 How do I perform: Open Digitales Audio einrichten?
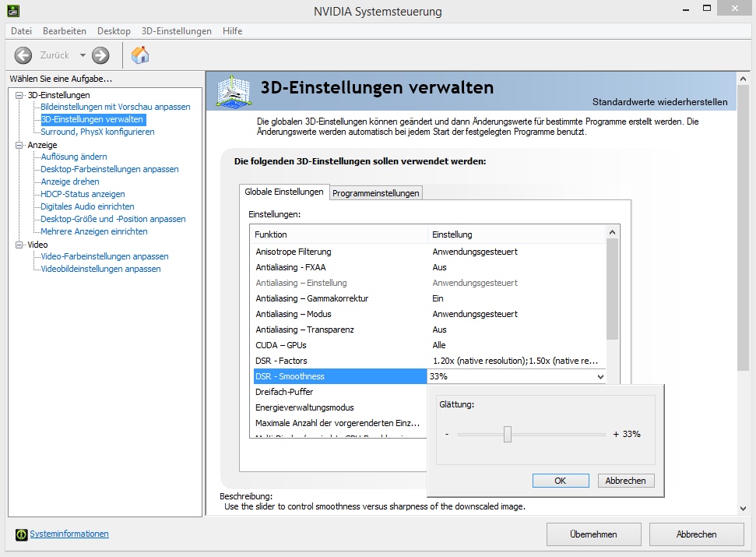point(87,206)
